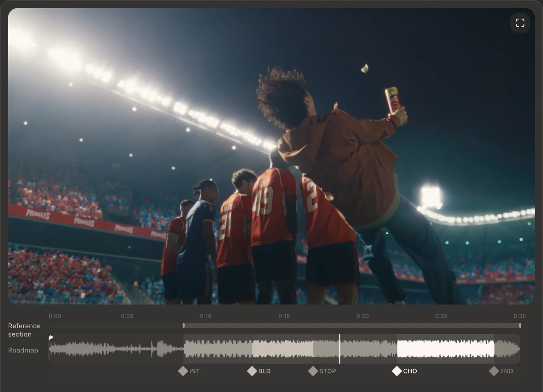Click the 0:30 time label
Screen dimensions: 543x392
click(x=520, y=316)
